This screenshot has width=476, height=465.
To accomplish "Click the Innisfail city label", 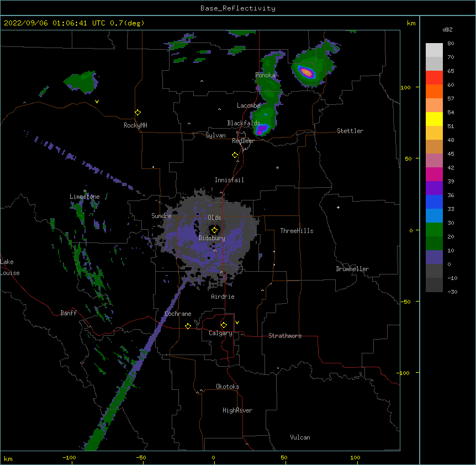I will coord(229,180).
